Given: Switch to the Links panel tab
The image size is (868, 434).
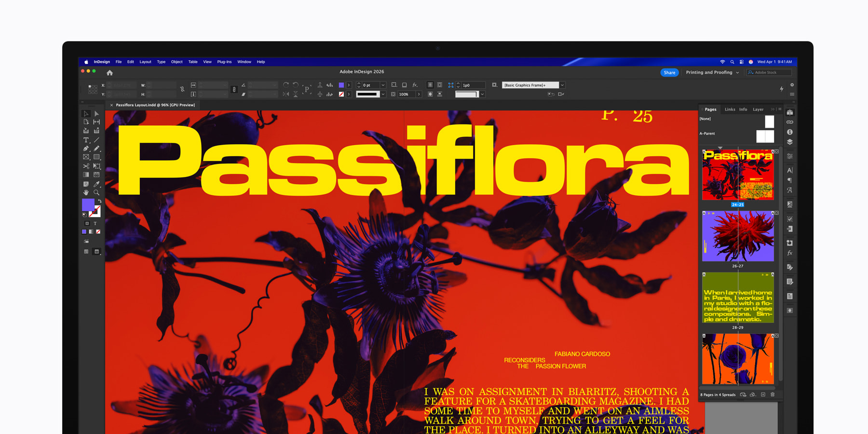Looking at the screenshot, I should (730, 109).
